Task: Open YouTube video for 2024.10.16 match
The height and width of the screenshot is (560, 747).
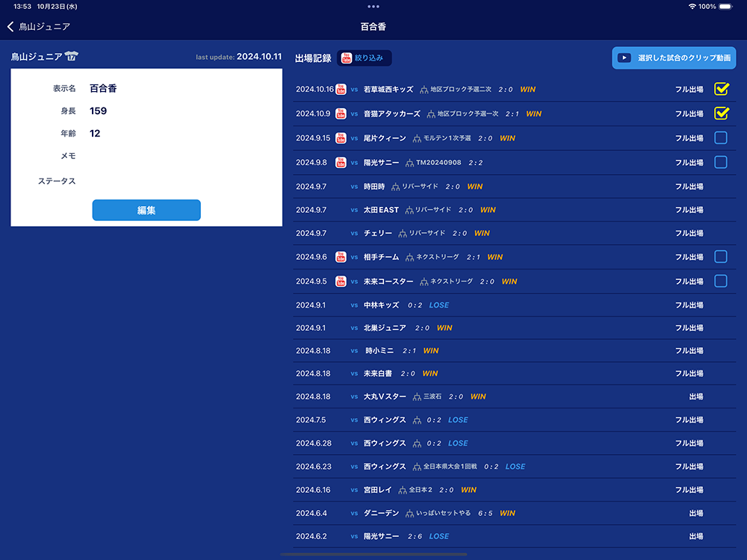Action: [341, 90]
